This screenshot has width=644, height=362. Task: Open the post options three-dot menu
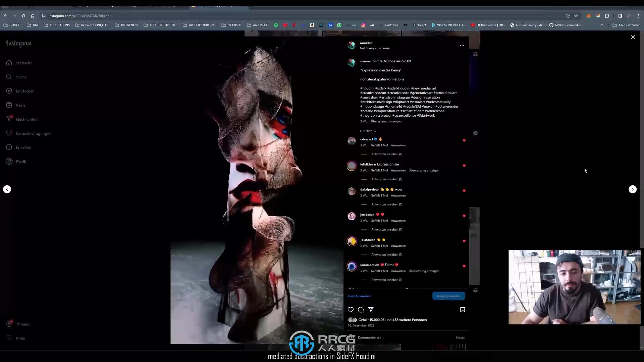(462, 46)
